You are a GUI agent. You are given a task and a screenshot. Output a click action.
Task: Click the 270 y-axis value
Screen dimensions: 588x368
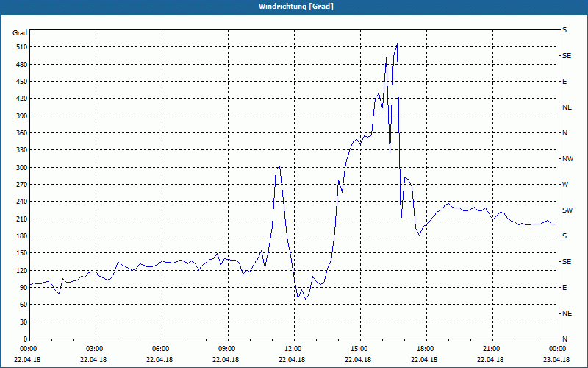(22, 185)
